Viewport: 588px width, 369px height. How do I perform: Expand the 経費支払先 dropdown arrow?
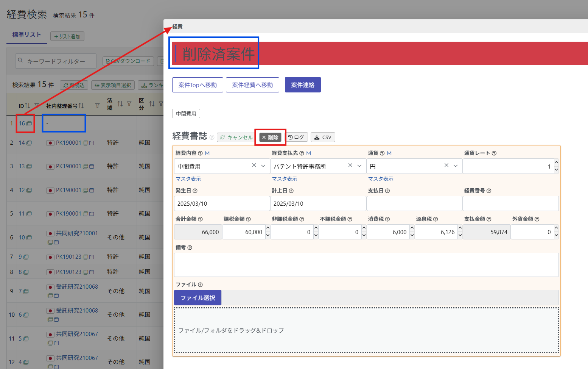point(359,166)
